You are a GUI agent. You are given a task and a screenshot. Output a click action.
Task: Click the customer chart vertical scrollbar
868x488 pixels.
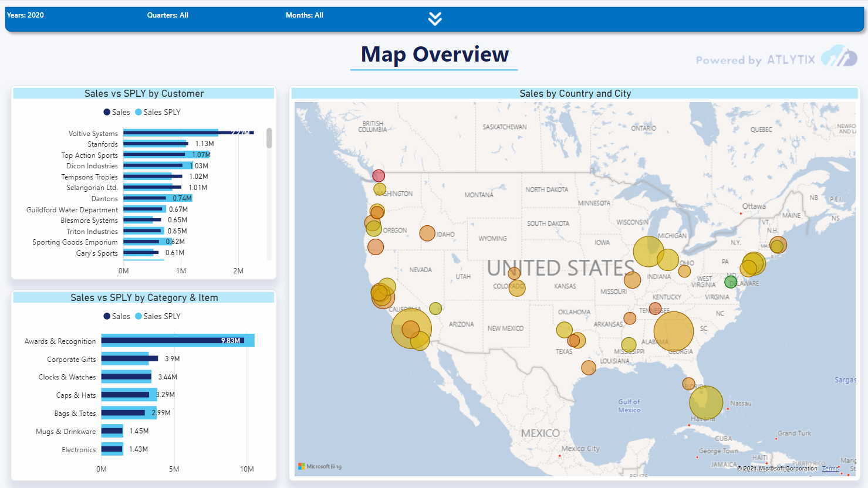pyautogui.click(x=269, y=138)
